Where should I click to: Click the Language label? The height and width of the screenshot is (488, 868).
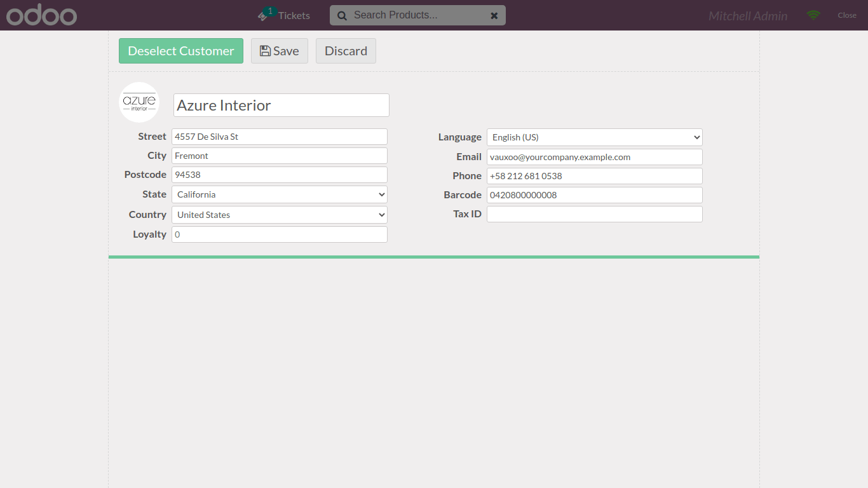click(x=460, y=137)
